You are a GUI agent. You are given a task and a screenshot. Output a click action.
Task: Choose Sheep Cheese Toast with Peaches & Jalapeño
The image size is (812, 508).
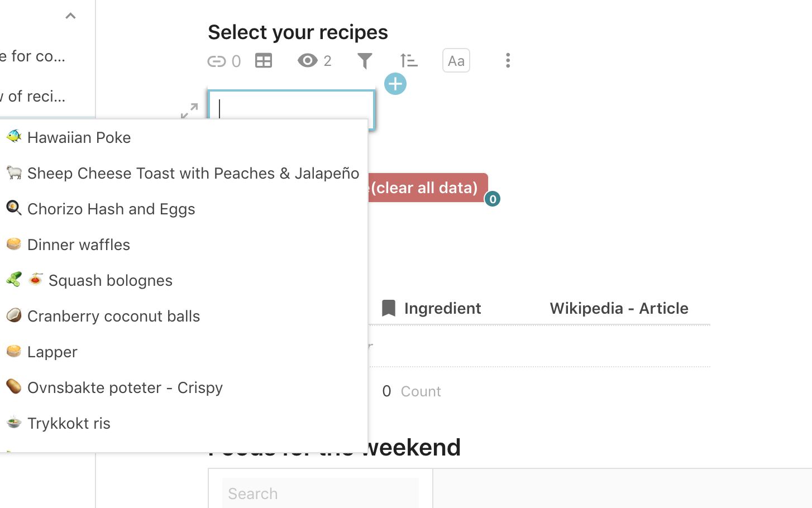[193, 173]
